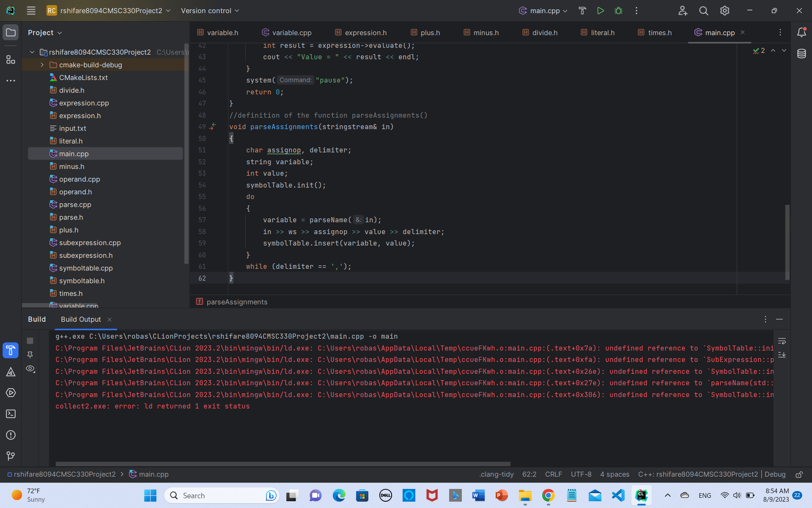812x508 pixels.
Task: Start debugging with the bug icon
Action: point(618,11)
